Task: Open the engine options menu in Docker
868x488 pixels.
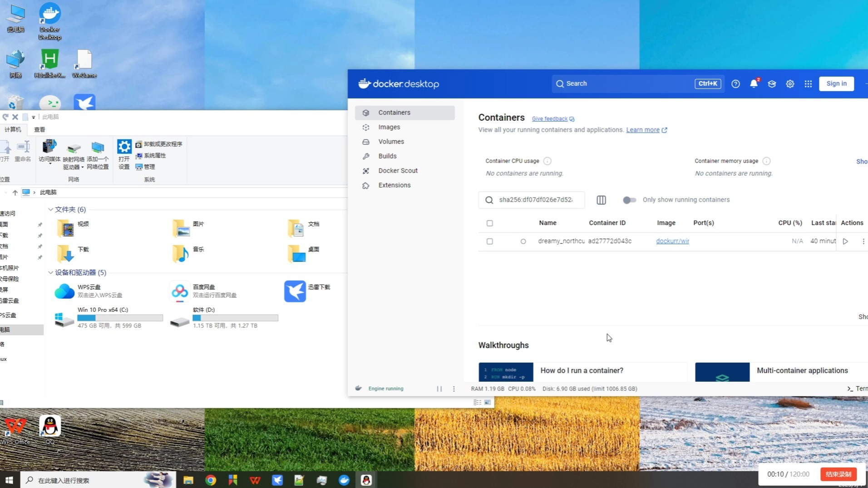Action: tap(454, 389)
